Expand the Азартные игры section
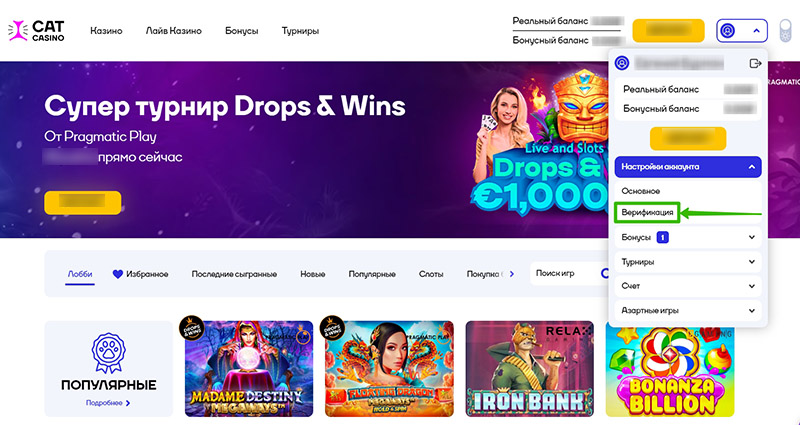 pyautogui.click(x=688, y=310)
